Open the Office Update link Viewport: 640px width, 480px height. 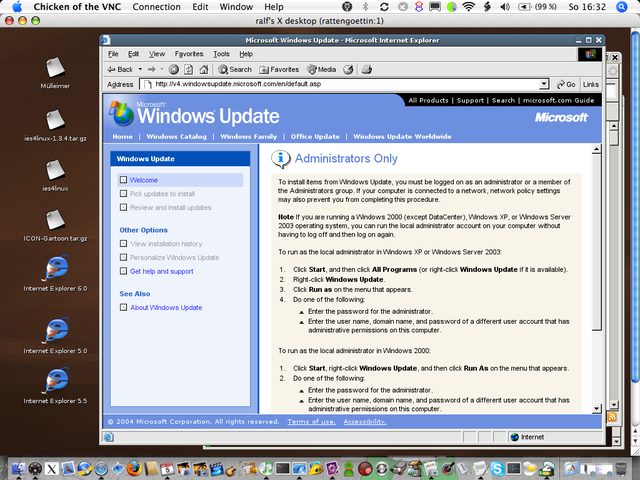coord(315,136)
